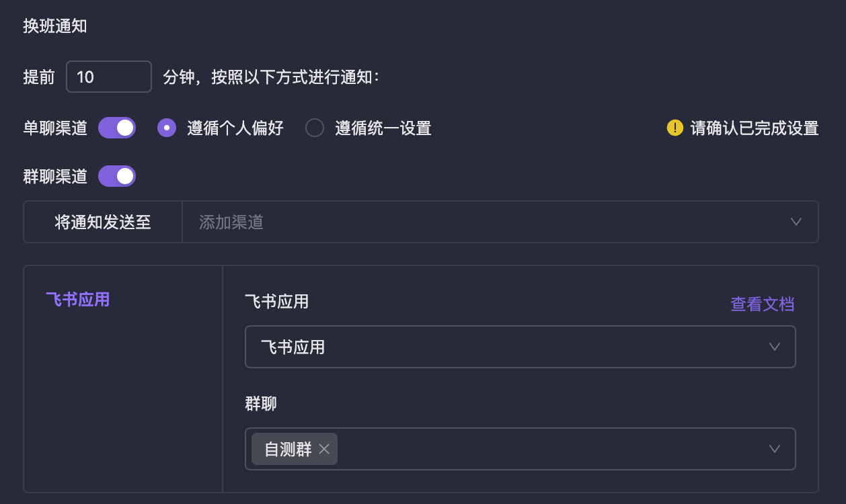Click the 10-minute advance time input
The height and width of the screenshot is (504, 846).
click(108, 76)
